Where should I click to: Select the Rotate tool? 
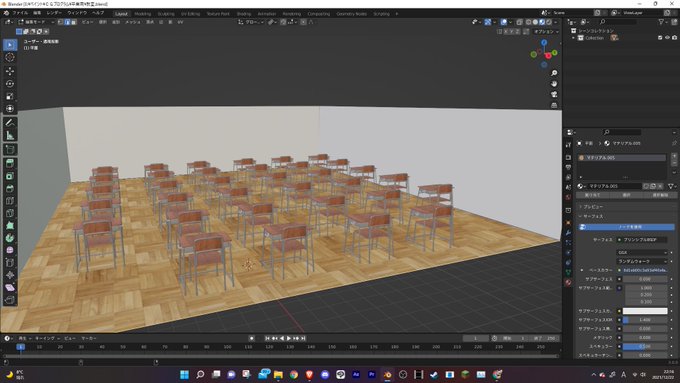[10, 84]
